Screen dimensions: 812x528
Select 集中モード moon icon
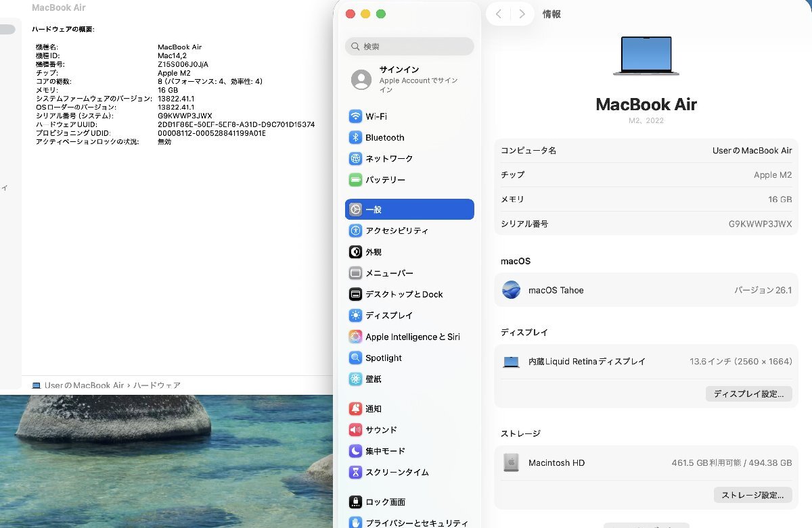(355, 451)
